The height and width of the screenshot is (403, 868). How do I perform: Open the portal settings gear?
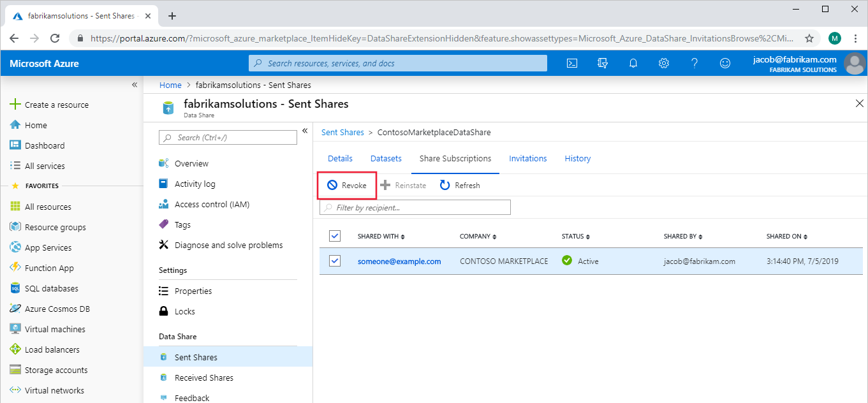tap(664, 63)
